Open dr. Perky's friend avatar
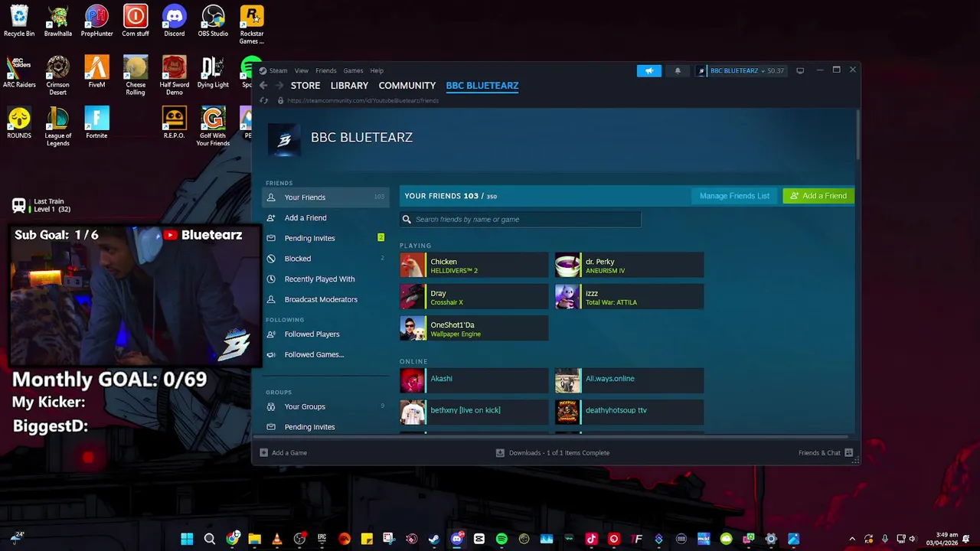Image resolution: width=980 pixels, height=551 pixels. point(567,266)
